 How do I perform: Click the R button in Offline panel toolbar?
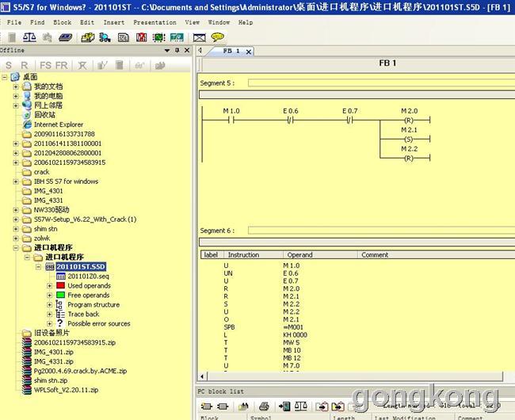(25, 65)
